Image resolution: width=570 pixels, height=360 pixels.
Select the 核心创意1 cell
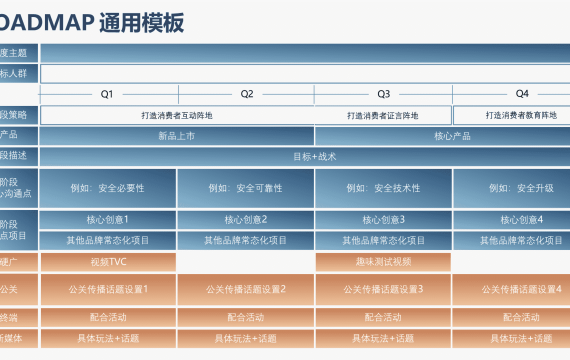tap(108, 220)
